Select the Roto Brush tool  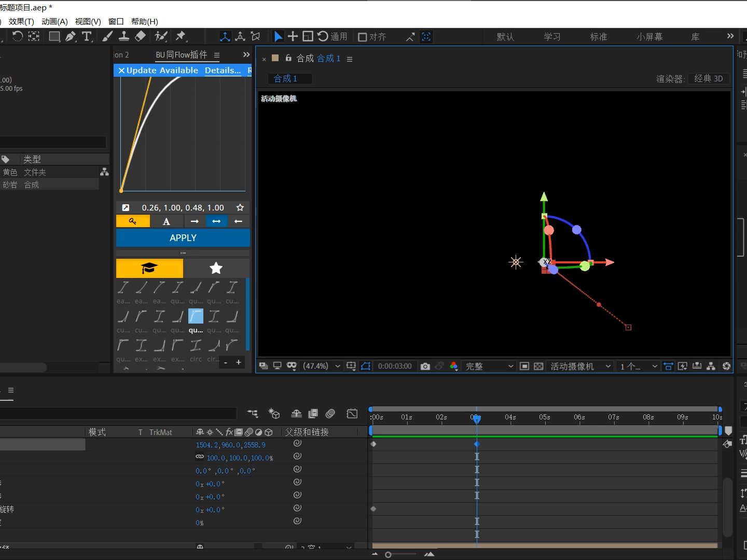pyautogui.click(x=161, y=36)
